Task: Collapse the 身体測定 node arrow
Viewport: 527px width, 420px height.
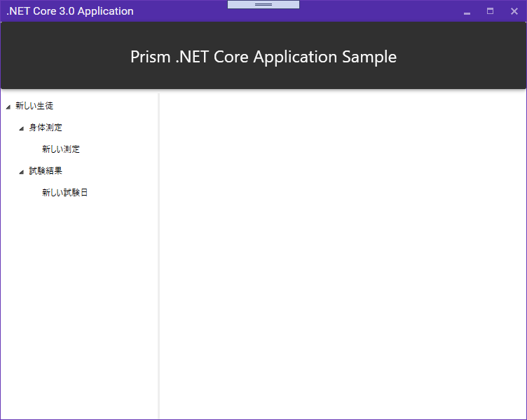Action: pos(22,128)
